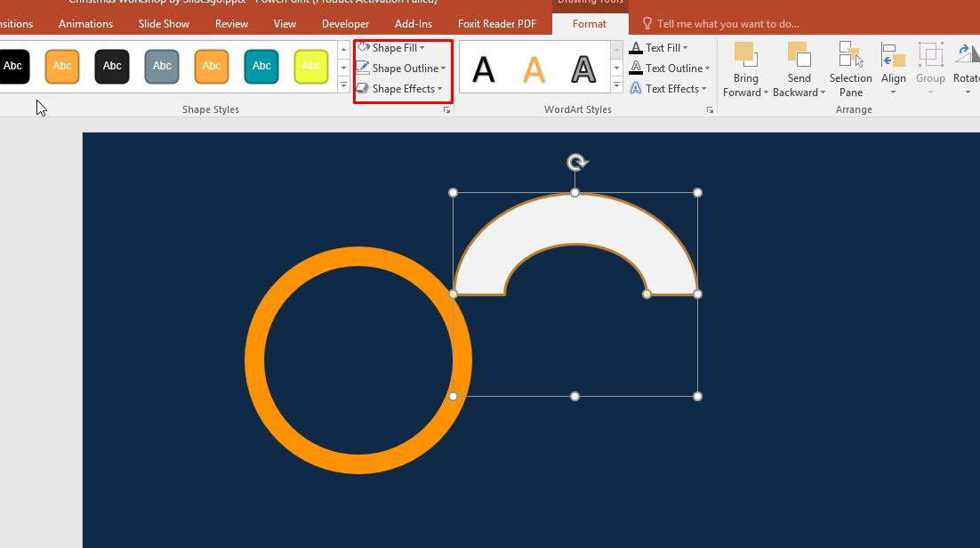This screenshot has height=548, width=980.
Task: Click the Tell me what you want search box
Action: (x=721, y=24)
